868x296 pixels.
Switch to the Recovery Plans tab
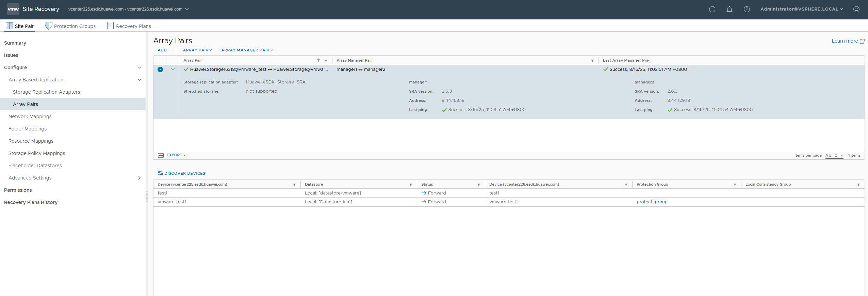pyautogui.click(x=129, y=26)
